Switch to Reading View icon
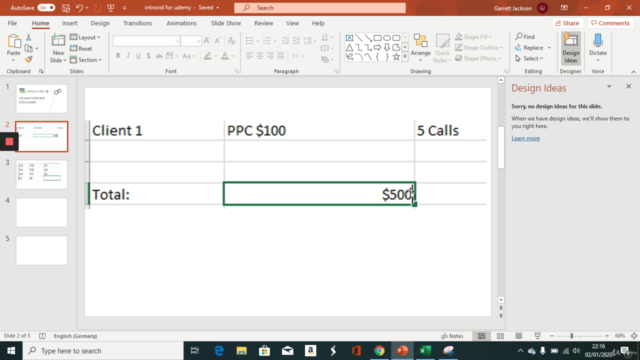This screenshot has height=360, width=640. coord(519,336)
